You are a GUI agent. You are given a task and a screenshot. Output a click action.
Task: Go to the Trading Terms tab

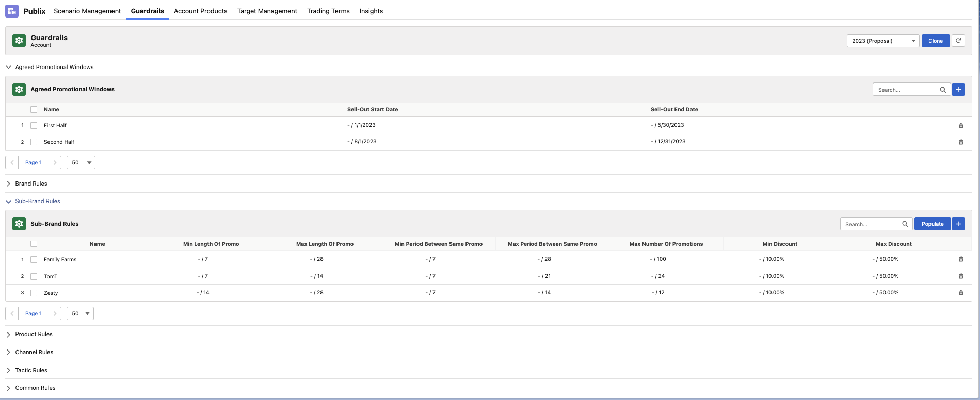328,11
